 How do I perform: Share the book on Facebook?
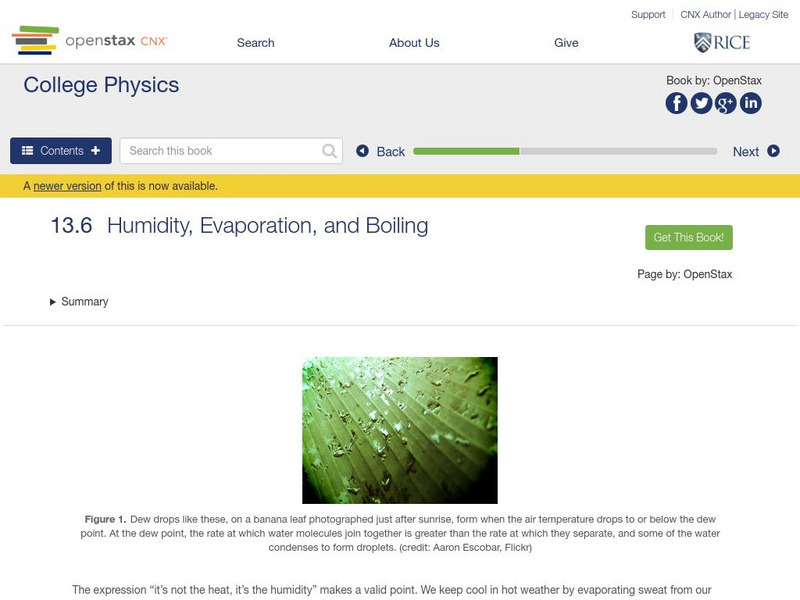click(x=677, y=103)
